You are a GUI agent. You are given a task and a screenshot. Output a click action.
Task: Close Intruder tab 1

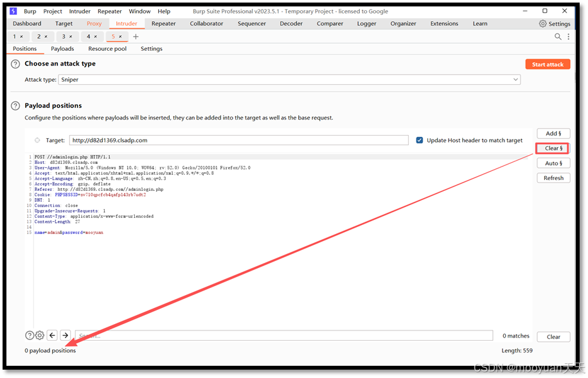pos(21,37)
